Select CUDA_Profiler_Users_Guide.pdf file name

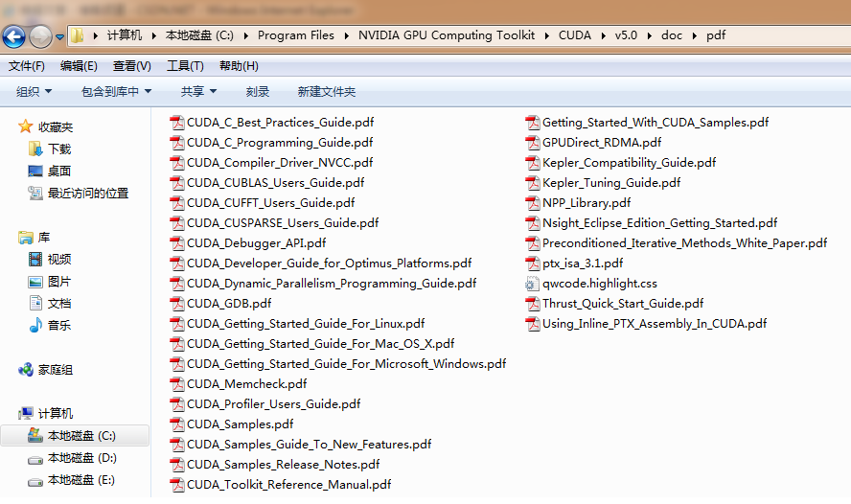pos(273,404)
